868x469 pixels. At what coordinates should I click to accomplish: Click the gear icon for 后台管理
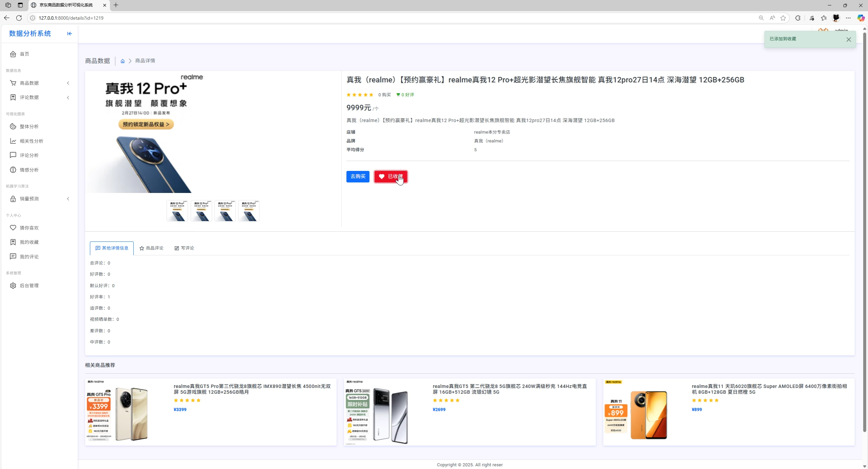coord(13,286)
